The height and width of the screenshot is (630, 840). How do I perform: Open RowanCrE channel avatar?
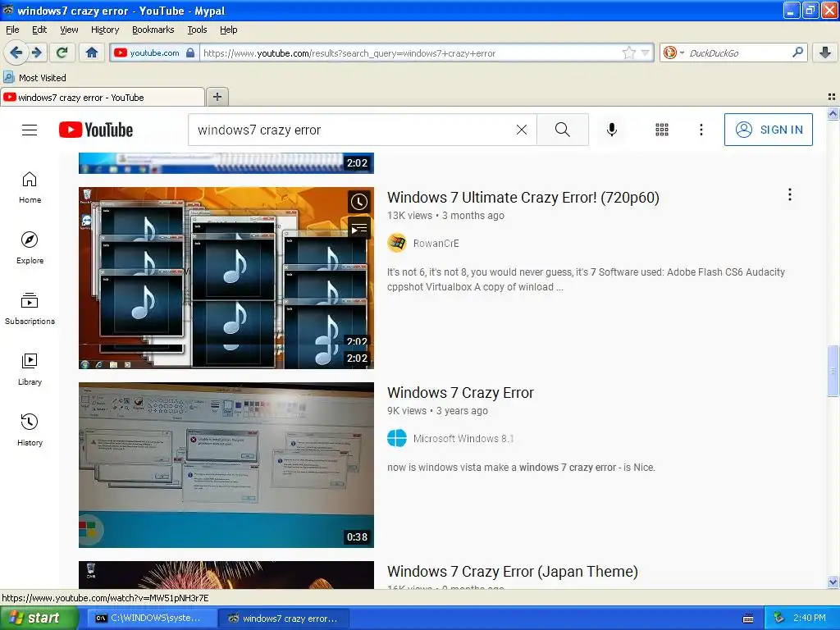coord(397,243)
